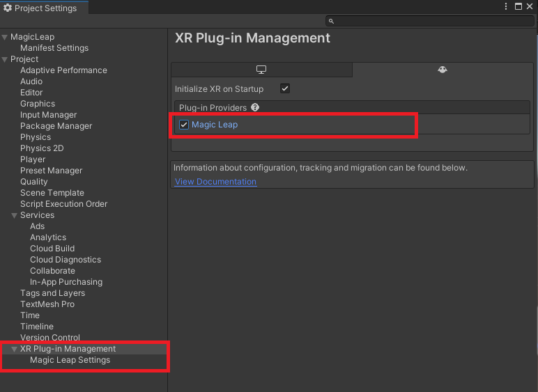Image resolution: width=538 pixels, height=392 pixels.
Task: Open TextMesh Pro settings
Action: tap(47, 304)
